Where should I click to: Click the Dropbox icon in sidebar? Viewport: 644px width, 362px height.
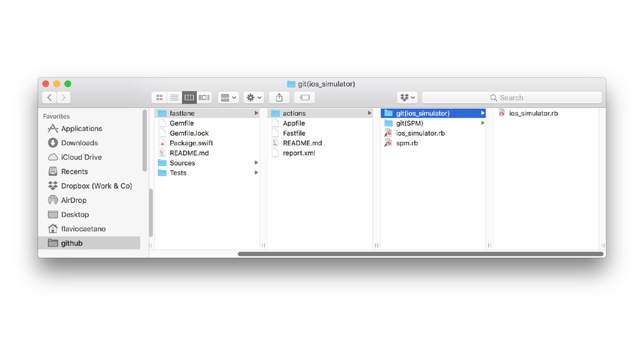click(53, 185)
